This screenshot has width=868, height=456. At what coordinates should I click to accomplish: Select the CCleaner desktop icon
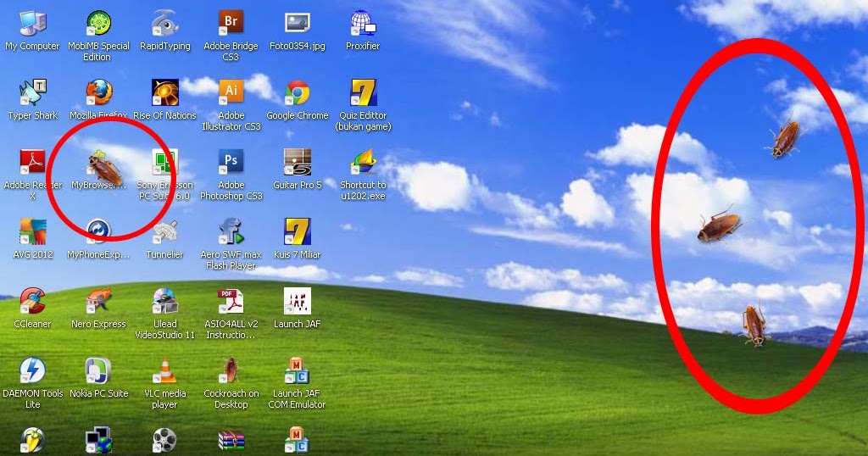[32, 301]
